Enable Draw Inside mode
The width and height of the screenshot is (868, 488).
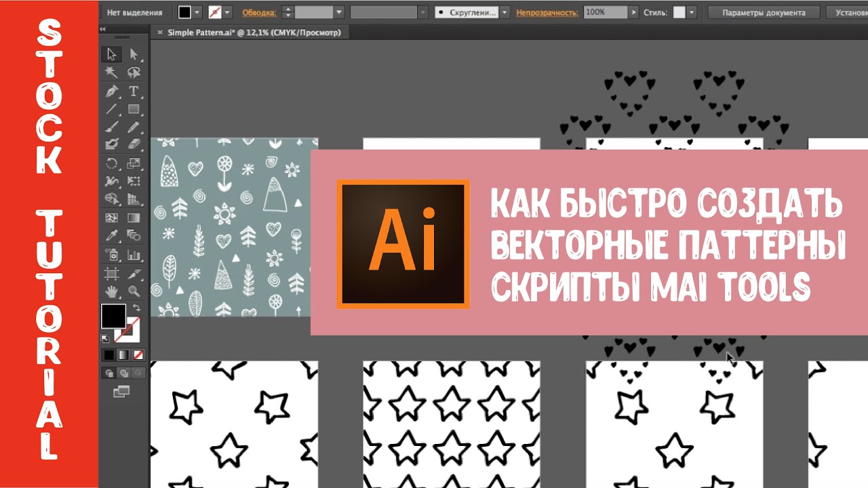(138, 373)
